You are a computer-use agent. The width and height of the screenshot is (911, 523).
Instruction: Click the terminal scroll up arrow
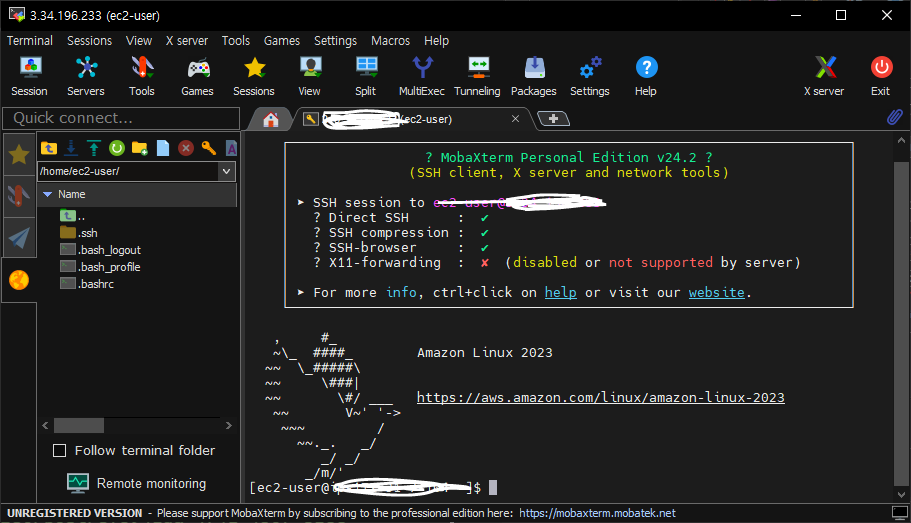tap(901, 140)
